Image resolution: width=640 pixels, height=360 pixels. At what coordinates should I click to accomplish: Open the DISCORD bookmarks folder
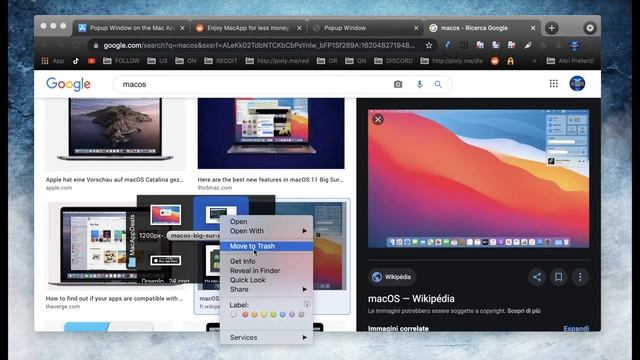(393, 61)
